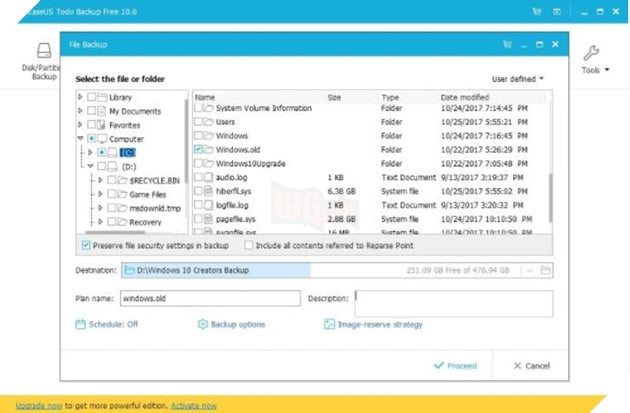Click the Schedule calendar icon

(x=81, y=324)
